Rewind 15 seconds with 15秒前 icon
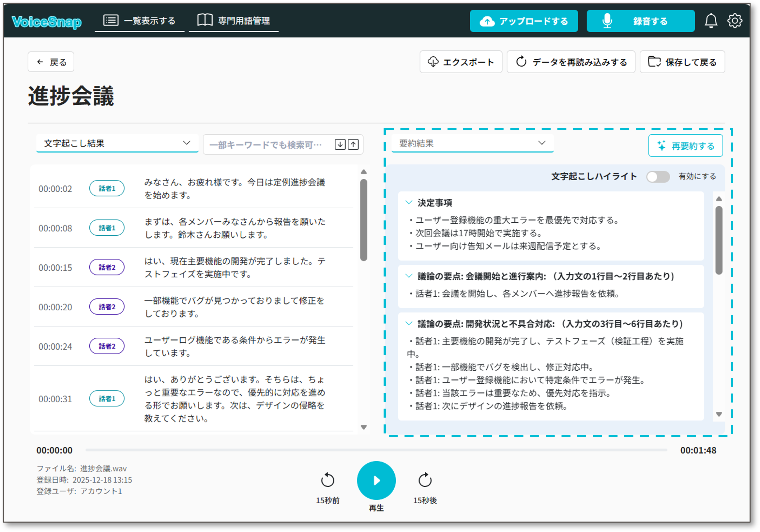This screenshot has height=532, width=760. click(327, 480)
